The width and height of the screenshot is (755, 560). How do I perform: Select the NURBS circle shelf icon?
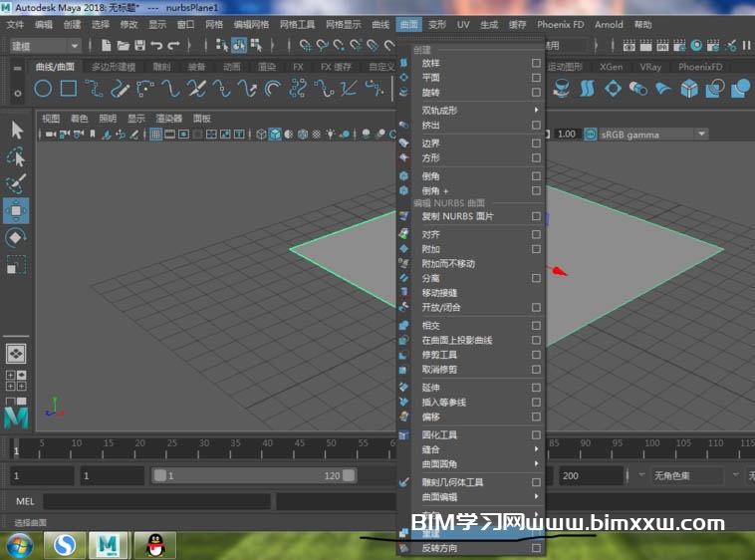43,89
